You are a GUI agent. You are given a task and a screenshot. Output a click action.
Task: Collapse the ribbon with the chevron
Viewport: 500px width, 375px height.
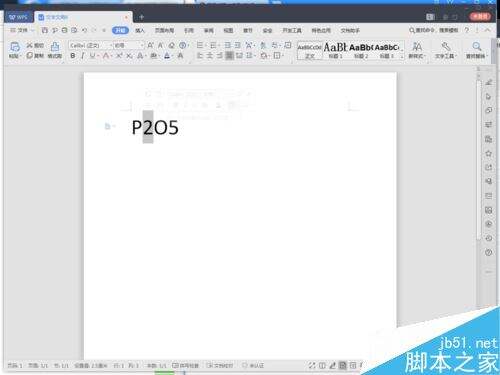pyautogui.click(x=487, y=30)
